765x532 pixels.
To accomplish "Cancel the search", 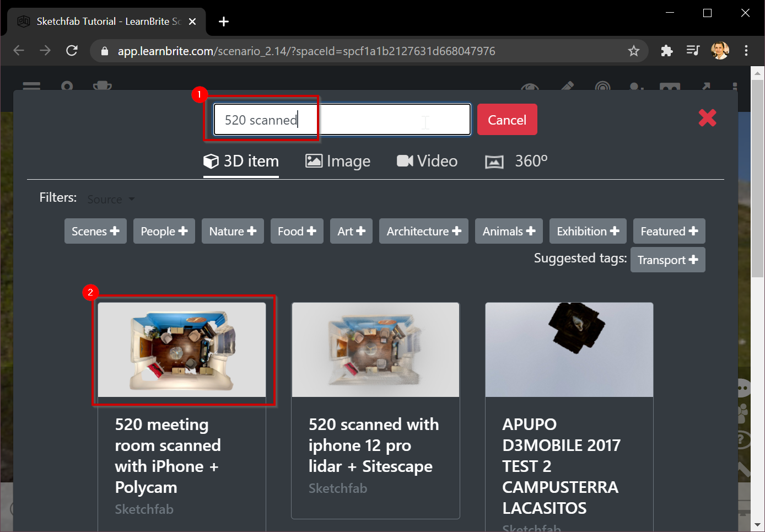I will (x=507, y=120).
